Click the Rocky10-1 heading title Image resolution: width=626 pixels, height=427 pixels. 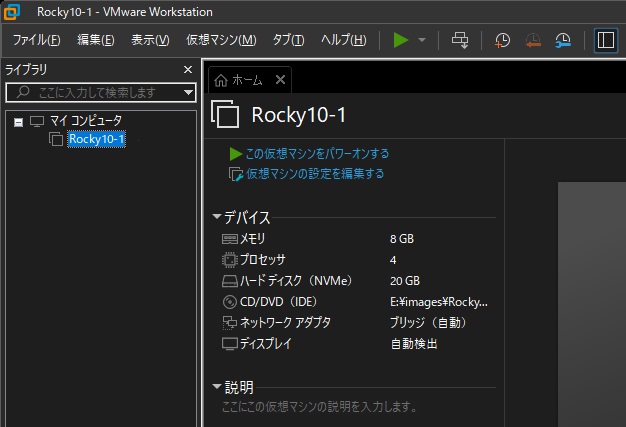pos(298,115)
